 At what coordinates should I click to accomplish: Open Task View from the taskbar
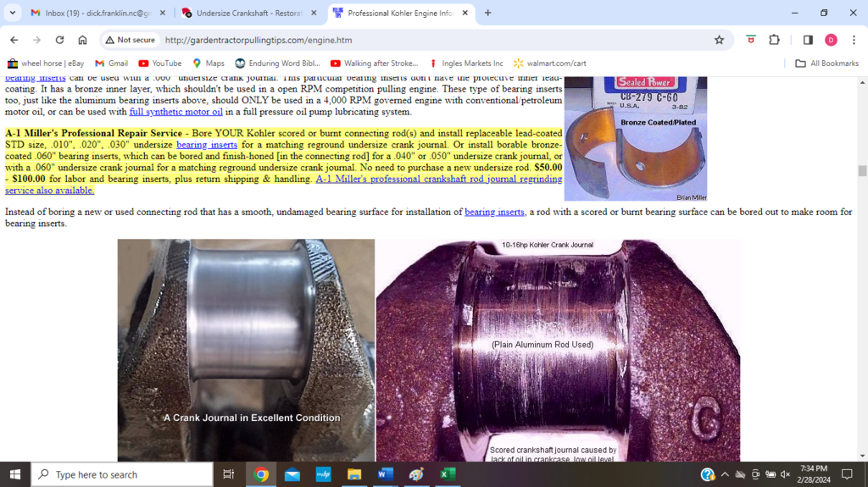(x=228, y=474)
